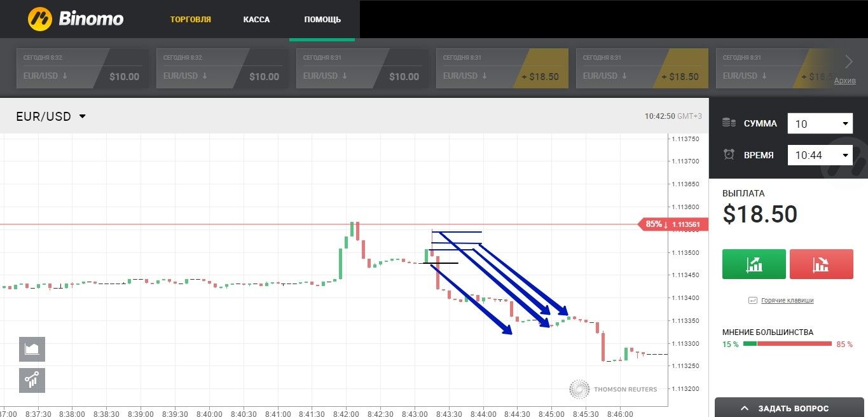Click the Binomo logo
Viewport: 868px width, 417px height.
(76, 19)
